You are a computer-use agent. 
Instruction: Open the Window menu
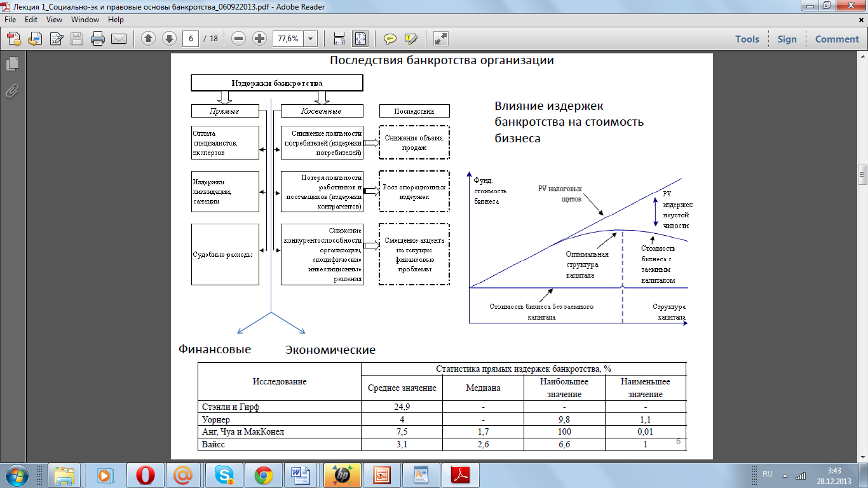[x=85, y=20]
